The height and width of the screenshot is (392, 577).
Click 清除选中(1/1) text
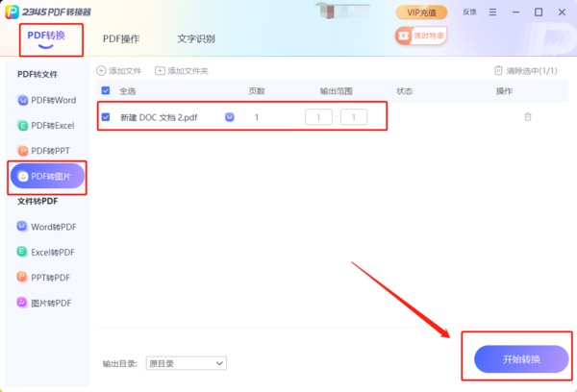[x=532, y=70]
